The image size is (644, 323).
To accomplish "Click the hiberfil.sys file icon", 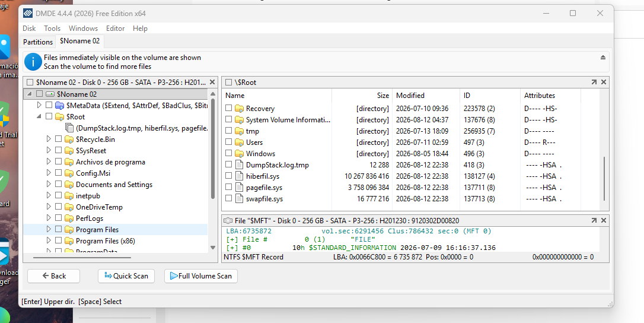I will coord(240,176).
